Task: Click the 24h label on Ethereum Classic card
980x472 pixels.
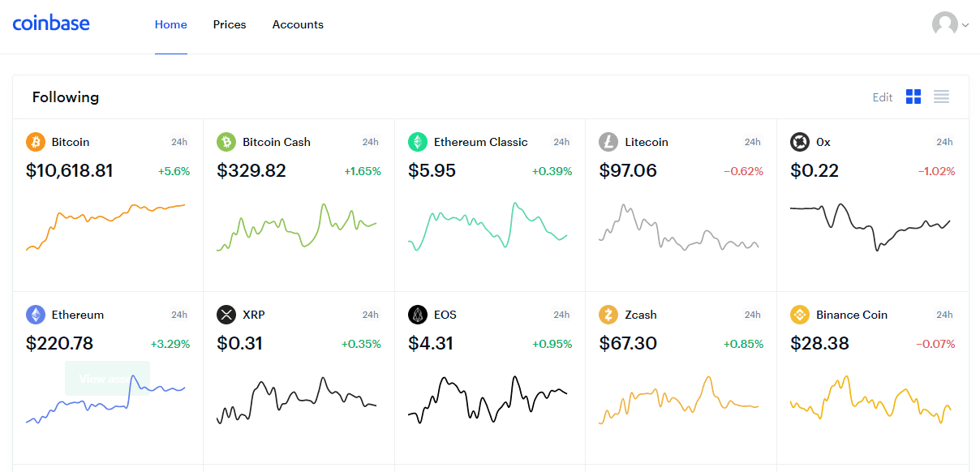Action: coord(561,142)
